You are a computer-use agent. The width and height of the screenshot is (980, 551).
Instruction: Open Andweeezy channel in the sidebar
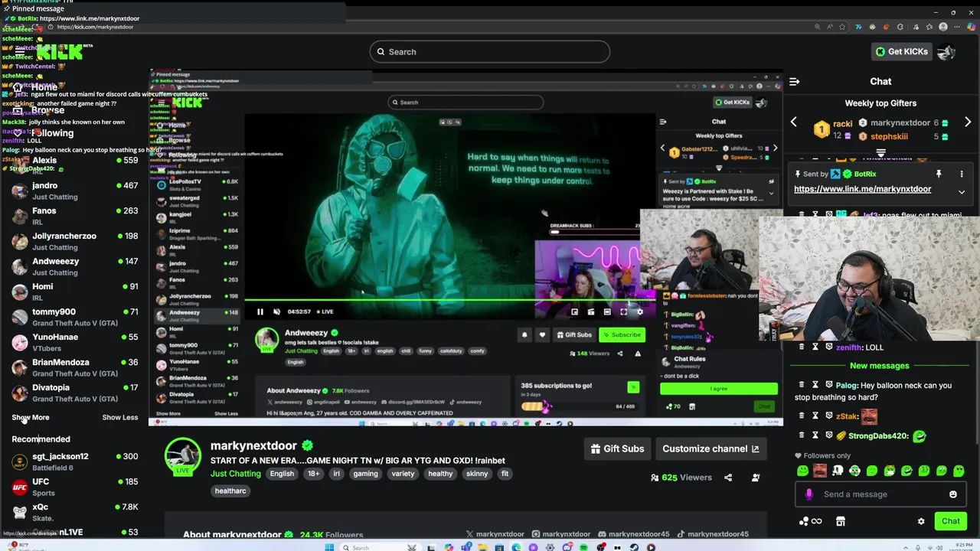pyautogui.click(x=74, y=266)
